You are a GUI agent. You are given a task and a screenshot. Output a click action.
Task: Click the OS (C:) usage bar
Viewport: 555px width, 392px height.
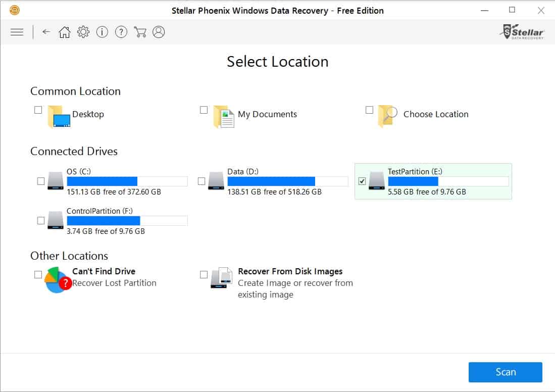click(127, 181)
